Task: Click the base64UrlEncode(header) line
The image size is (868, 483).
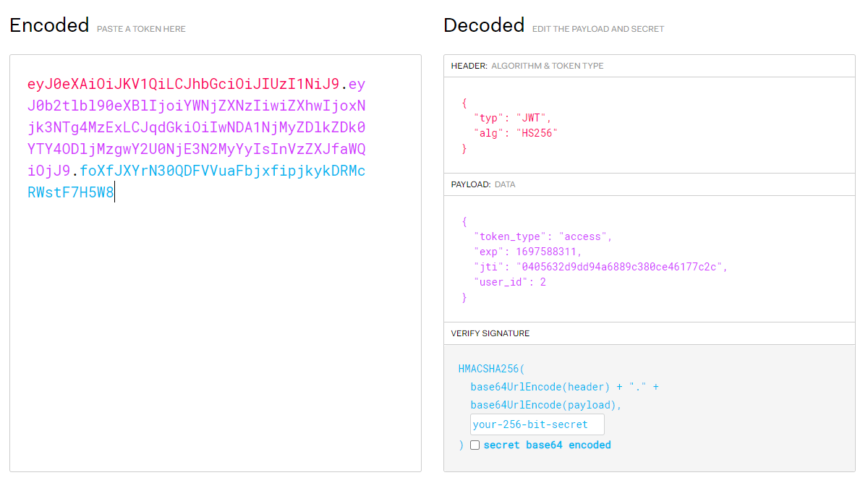Action: tap(564, 387)
